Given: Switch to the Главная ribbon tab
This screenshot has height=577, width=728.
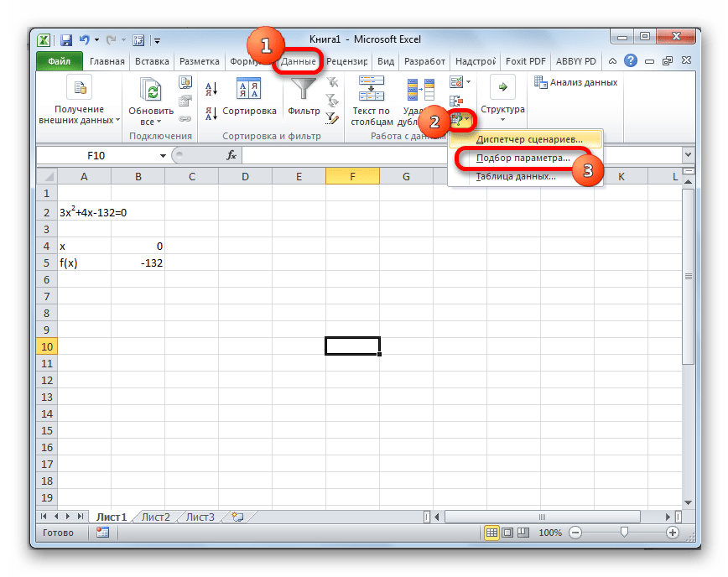Looking at the screenshot, I should pyautogui.click(x=107, y=61).
